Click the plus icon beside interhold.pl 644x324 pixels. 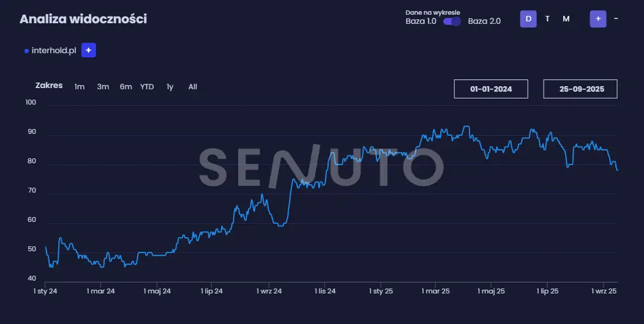pyautogui.click(x=88, y=51)
